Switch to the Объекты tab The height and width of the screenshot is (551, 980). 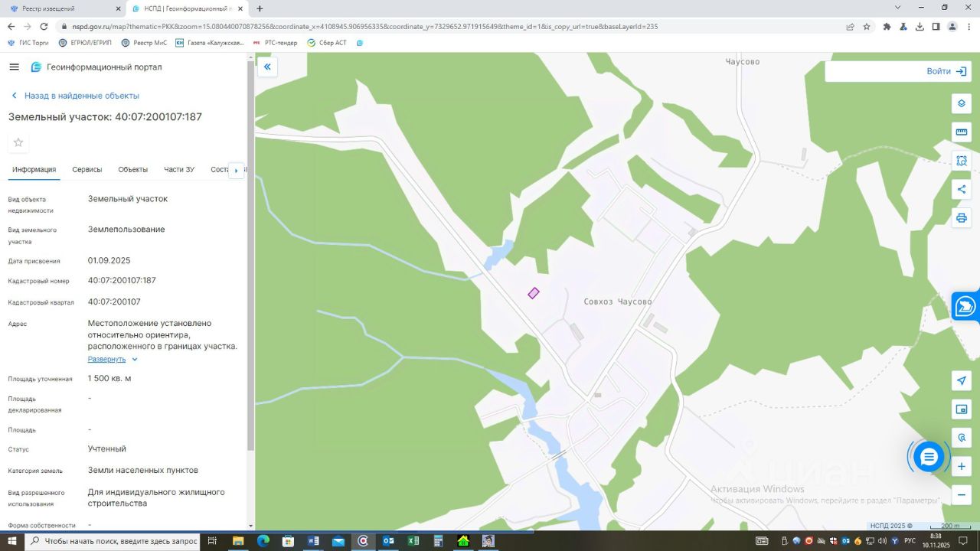tap(133, 169)
